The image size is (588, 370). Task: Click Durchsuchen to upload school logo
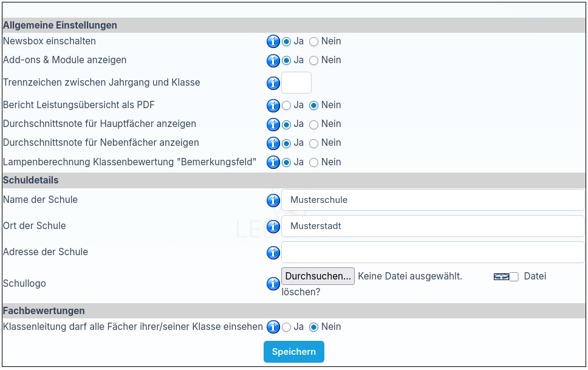[x=318, y=276]
